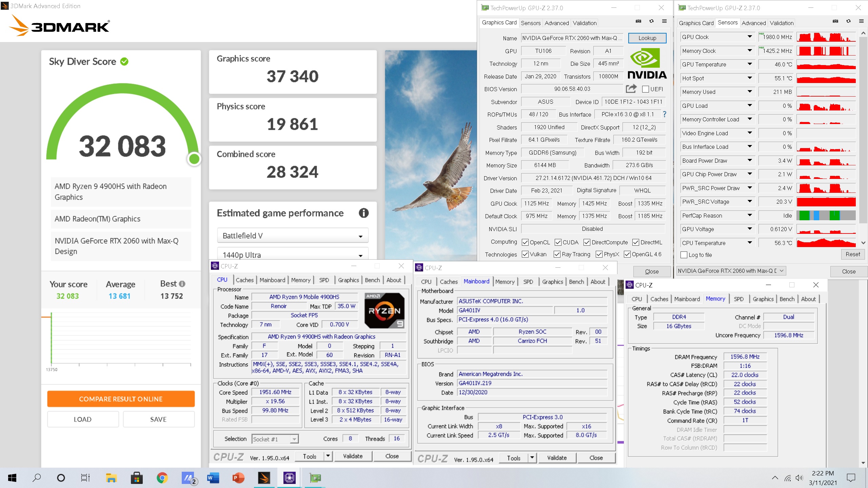
Task: Open the GPU Temperature sensor dropdown arrow
Action: tap(750, 64)
